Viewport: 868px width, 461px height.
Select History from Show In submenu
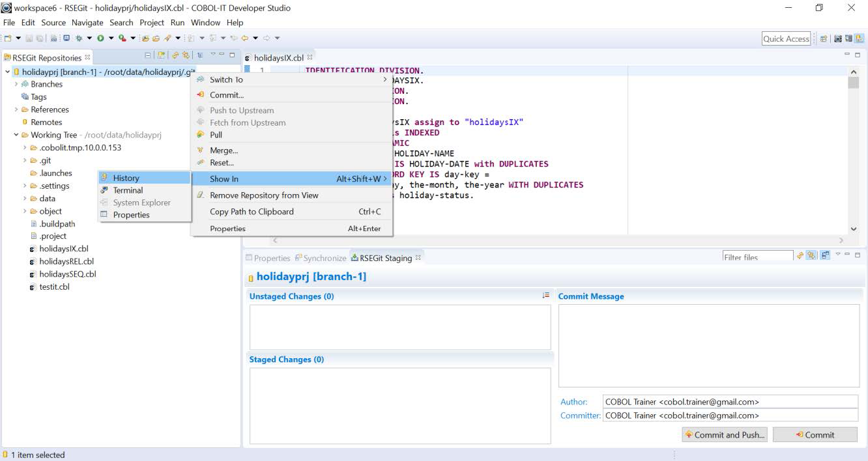coord(126,178)
